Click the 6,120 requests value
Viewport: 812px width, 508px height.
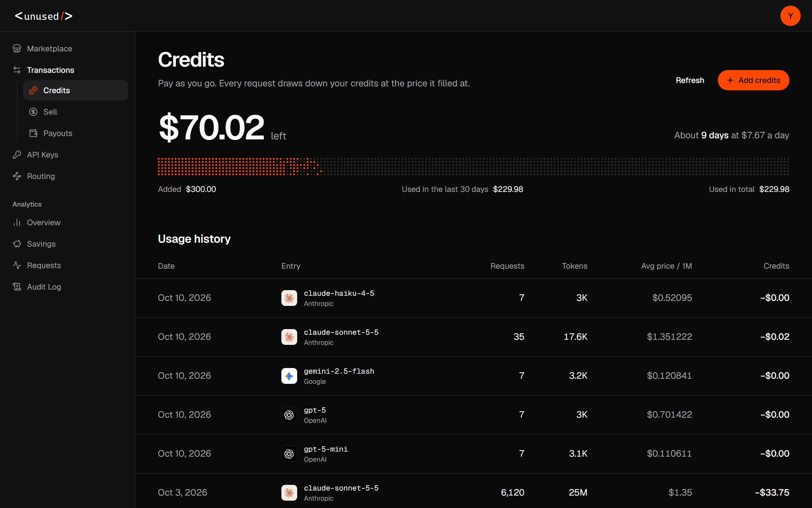512,493
